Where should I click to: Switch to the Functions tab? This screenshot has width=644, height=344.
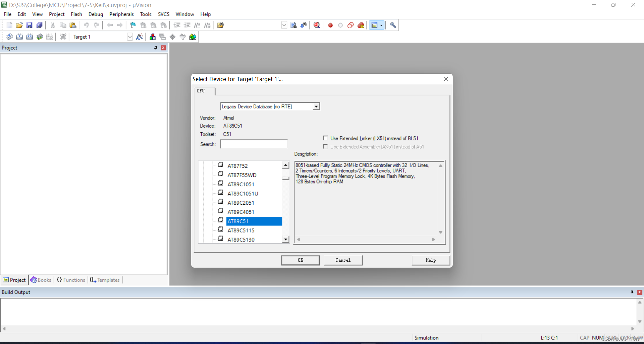tap(71, 280)
